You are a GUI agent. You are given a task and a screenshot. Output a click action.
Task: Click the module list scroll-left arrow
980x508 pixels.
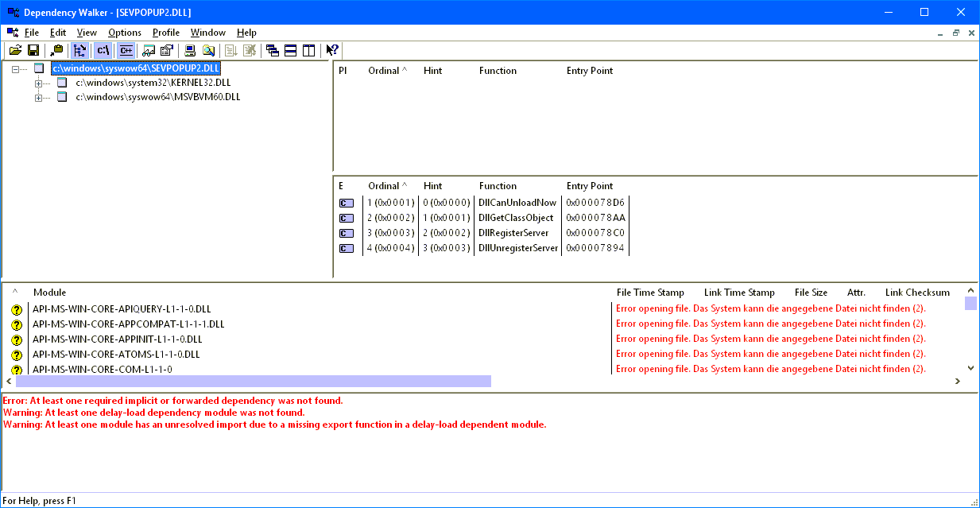pos(9,382)
